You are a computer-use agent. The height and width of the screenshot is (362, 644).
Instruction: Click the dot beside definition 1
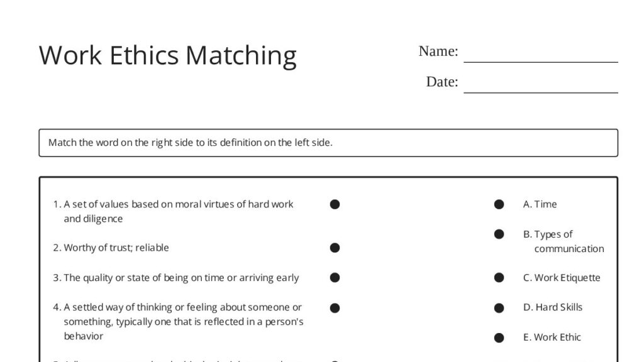335,204
